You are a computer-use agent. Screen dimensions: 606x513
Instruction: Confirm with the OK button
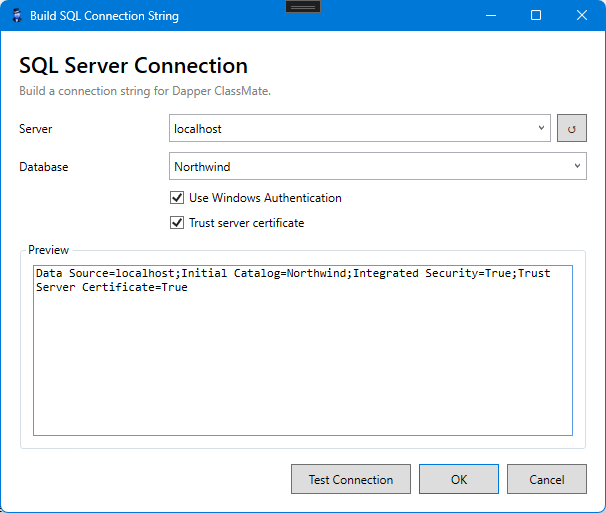[459, 479]
